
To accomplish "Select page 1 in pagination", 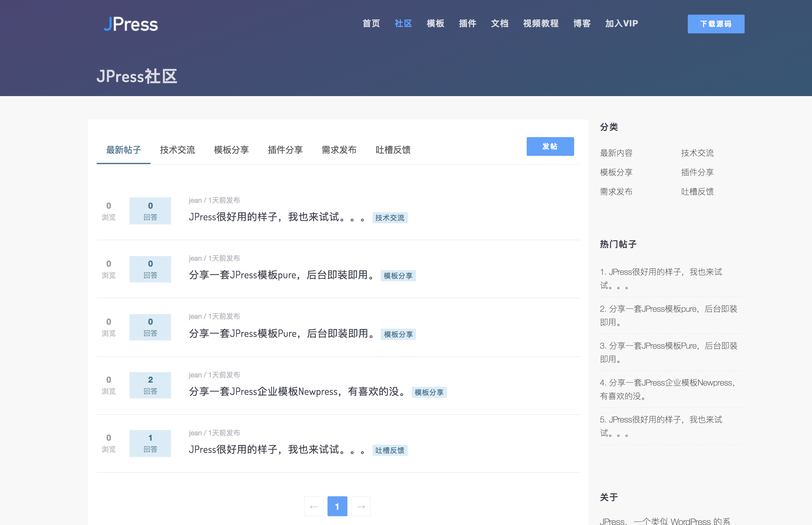I will click(x=337, y=506).
